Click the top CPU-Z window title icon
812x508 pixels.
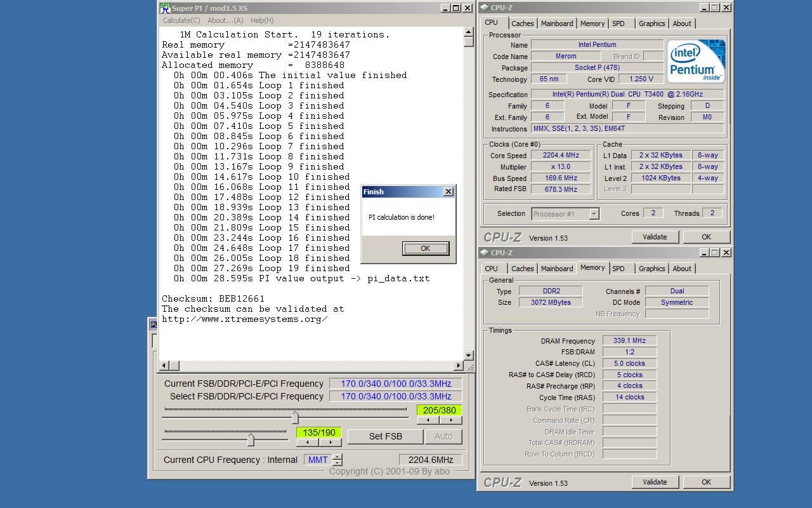tap(485, 8)
